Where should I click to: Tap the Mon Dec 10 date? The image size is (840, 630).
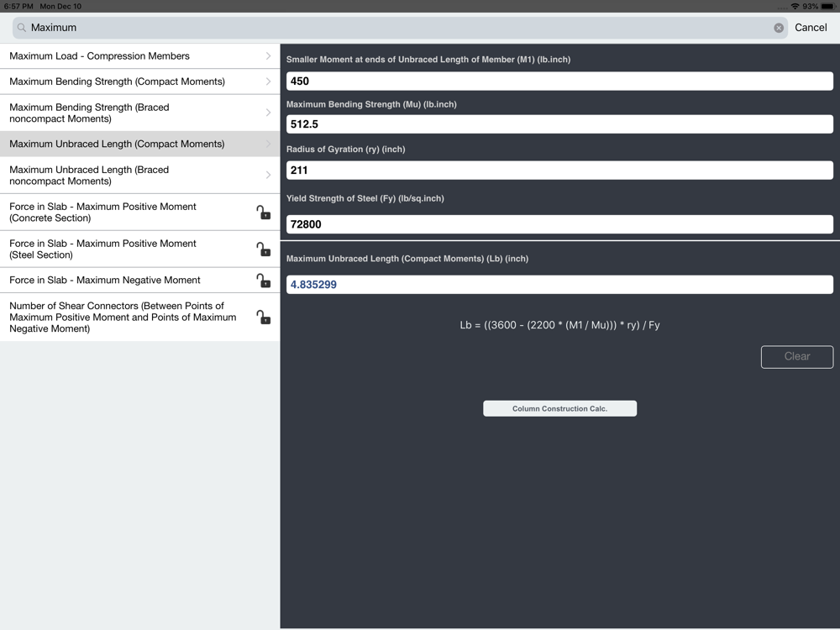(x=60, y=7)
